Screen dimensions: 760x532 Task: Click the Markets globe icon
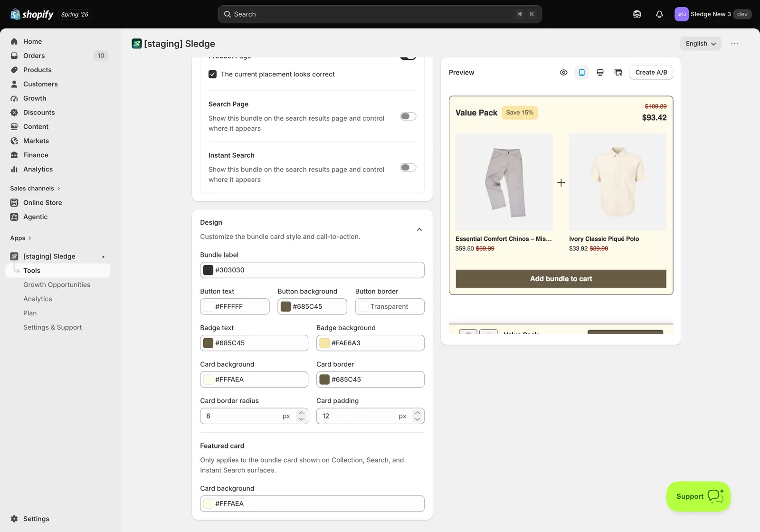click(x=14, y=141)
